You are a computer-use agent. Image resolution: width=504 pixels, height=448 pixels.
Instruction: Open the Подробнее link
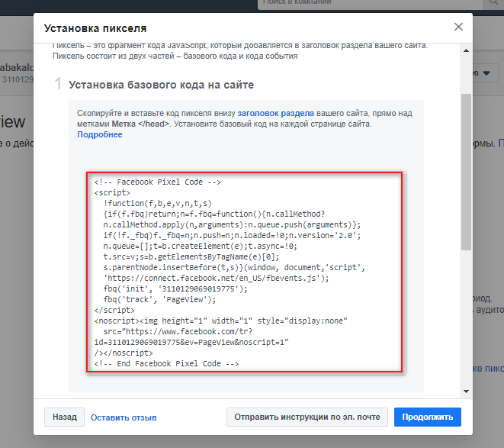[x=100, y=134]
